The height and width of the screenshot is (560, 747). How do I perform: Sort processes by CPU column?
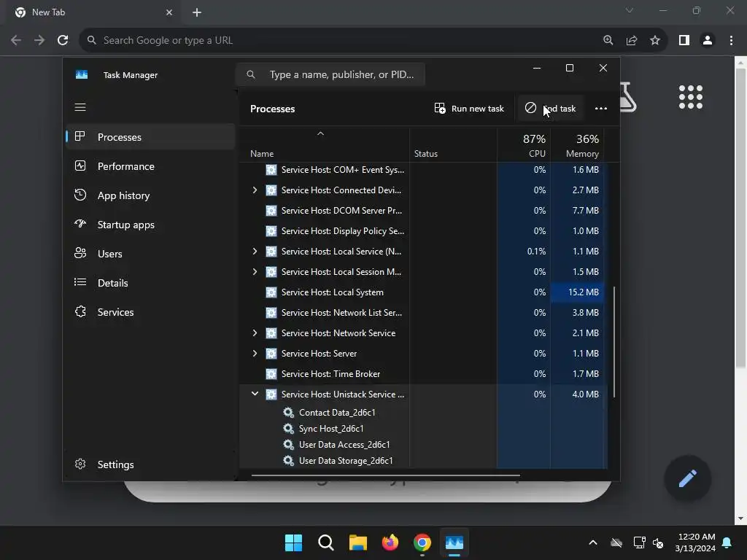click(x=524, y=146)
